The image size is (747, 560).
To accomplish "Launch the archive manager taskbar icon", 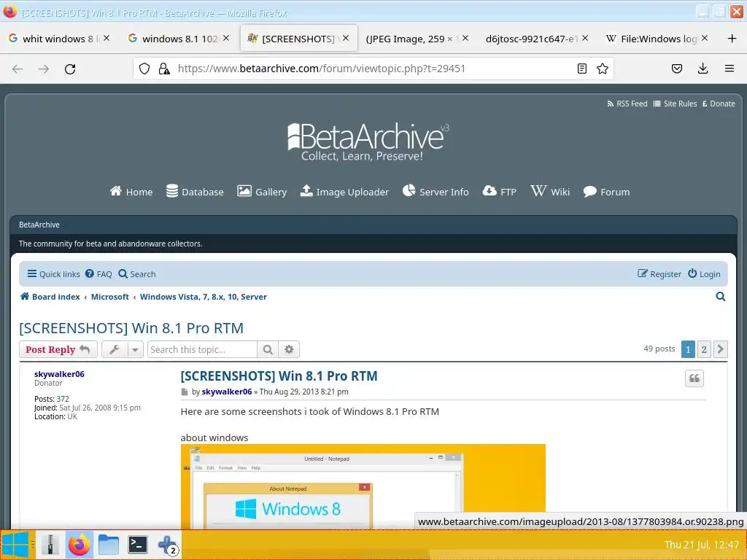I will point(50,545).
